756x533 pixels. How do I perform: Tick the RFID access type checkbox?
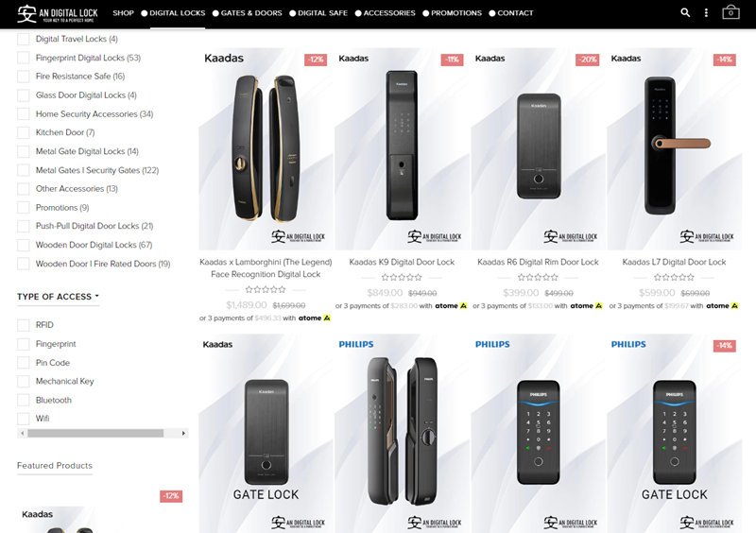[23, 325]
